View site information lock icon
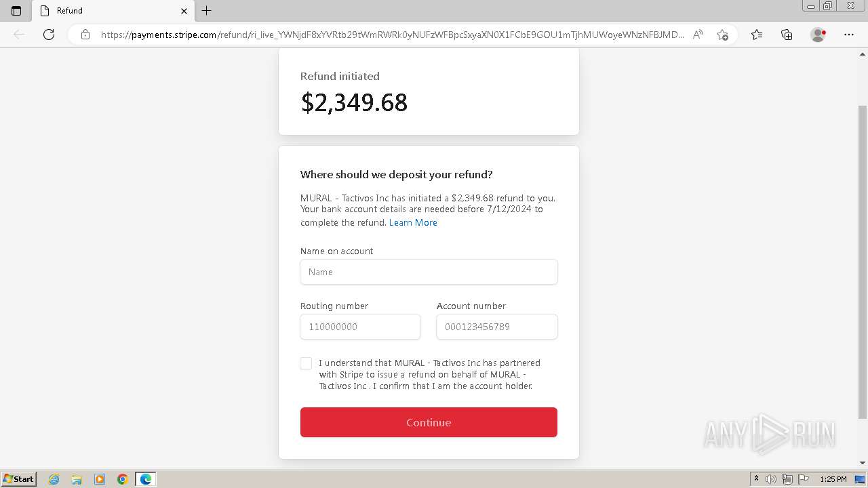Viewport: 868px width, 488px height. (x=85, y=35)
